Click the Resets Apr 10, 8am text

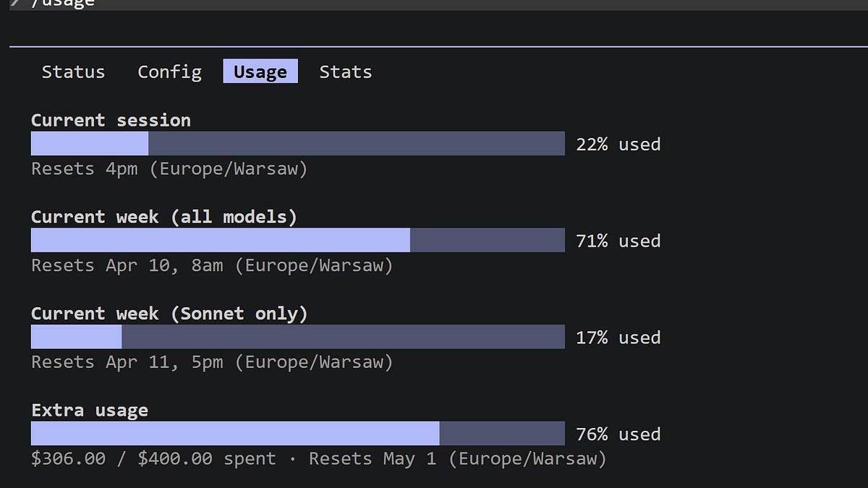(x=212, y=265)
